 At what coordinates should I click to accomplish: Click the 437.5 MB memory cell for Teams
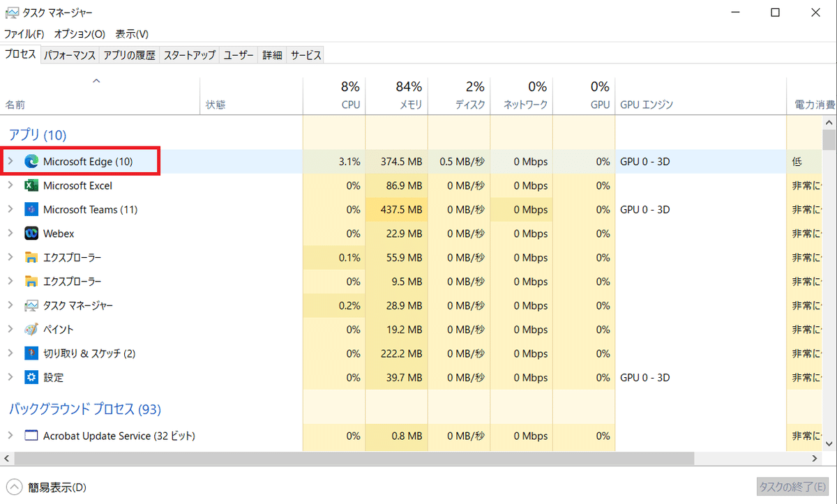tap(396, 210)
